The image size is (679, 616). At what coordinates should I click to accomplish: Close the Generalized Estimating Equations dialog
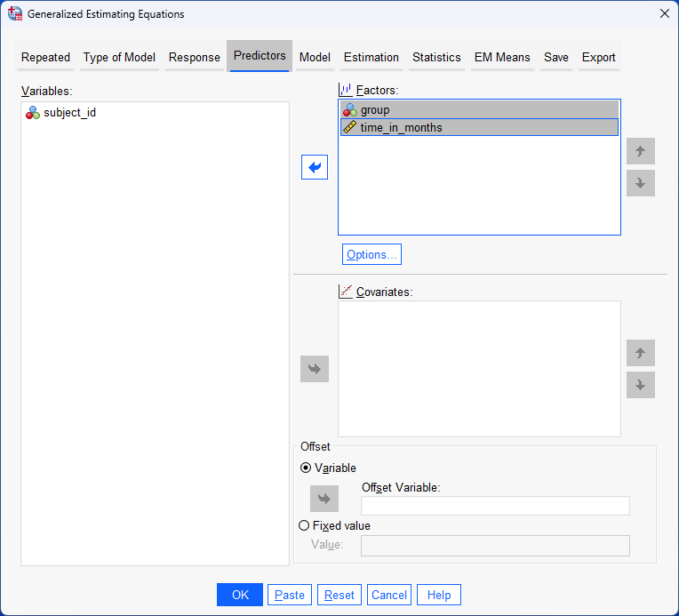664,13
